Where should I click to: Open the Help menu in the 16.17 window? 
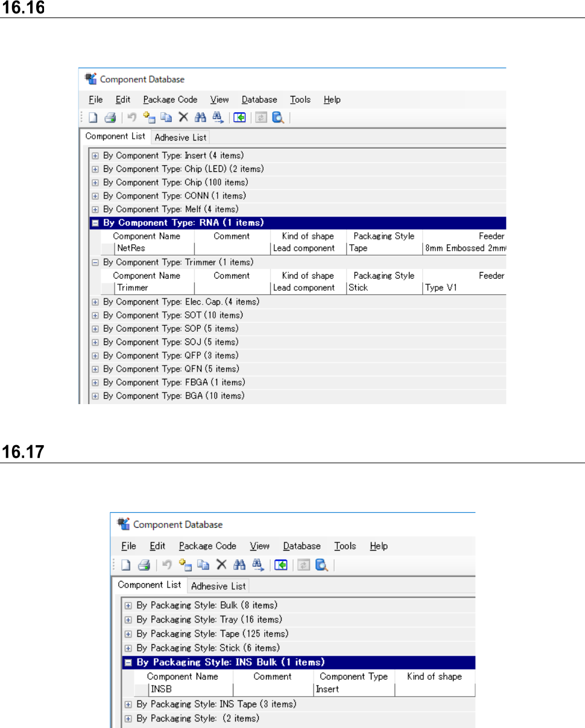click(379, 546)
